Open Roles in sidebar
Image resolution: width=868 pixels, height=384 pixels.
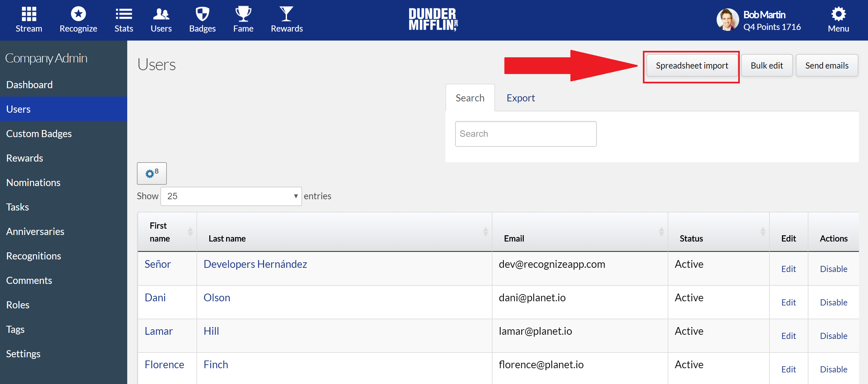click(63, 305)
